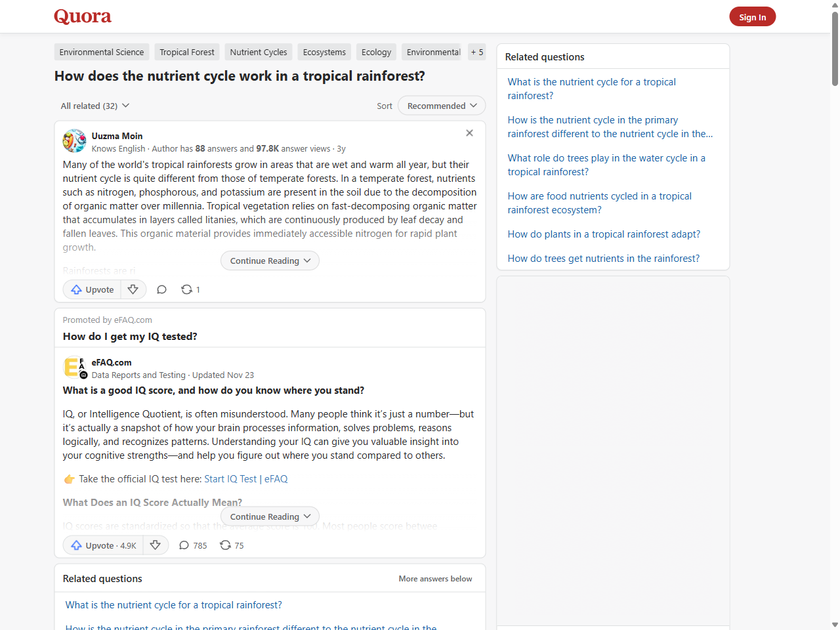Expand Uuzma Moin's answer with Continue Reading
This screenshot has height=630, width=840.
[x=270, y=261]
